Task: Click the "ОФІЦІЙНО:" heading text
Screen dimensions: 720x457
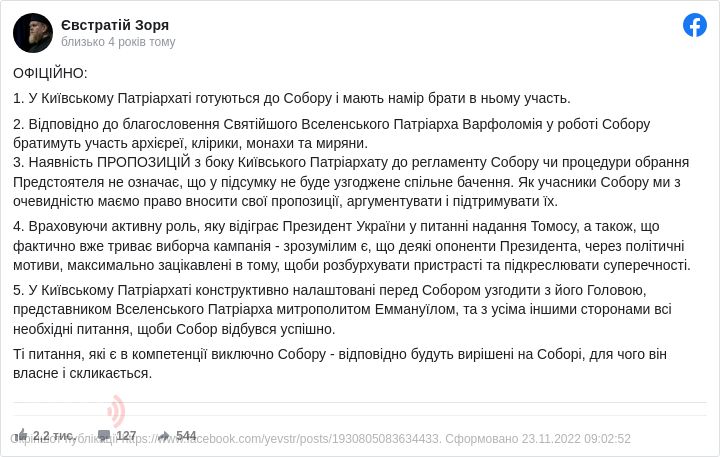Action: 50,73
